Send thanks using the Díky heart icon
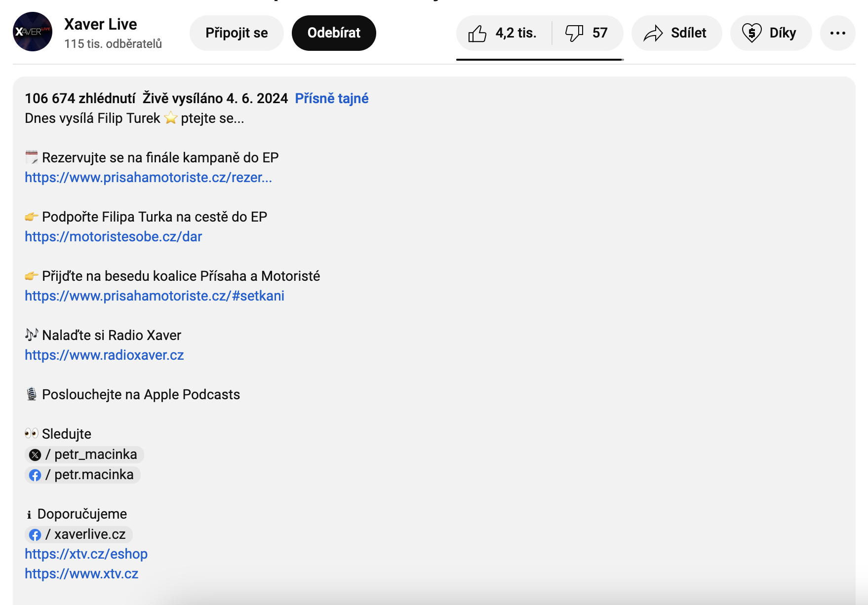The height and width of the screenshot is (605, 868). [770, 33]
